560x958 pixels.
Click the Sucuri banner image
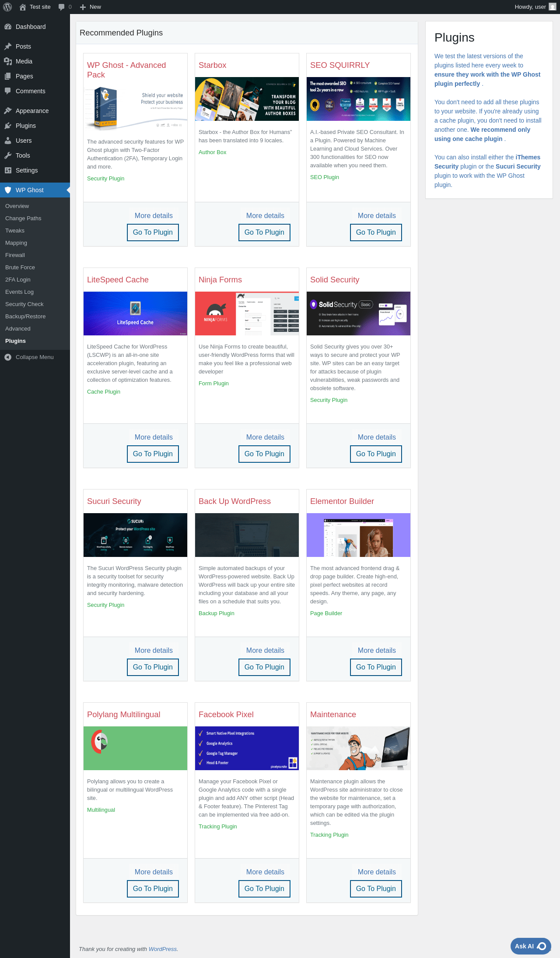click(135, 535)
